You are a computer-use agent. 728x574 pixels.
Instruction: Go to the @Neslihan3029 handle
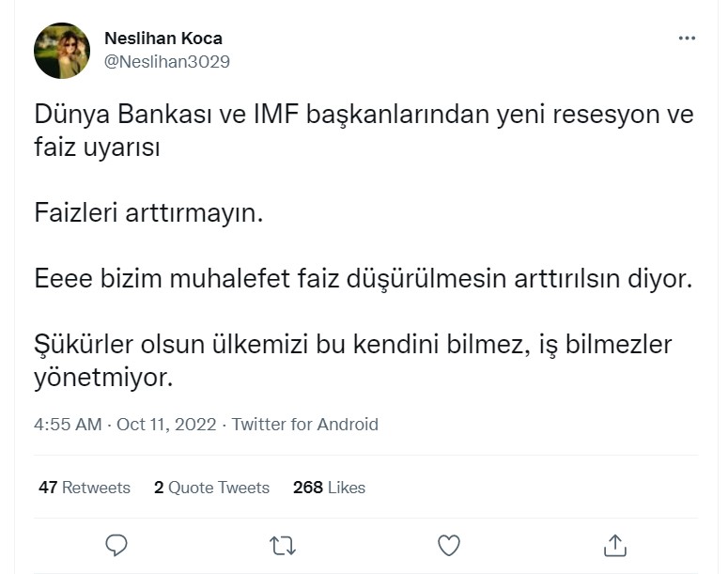tap(166, 62)
